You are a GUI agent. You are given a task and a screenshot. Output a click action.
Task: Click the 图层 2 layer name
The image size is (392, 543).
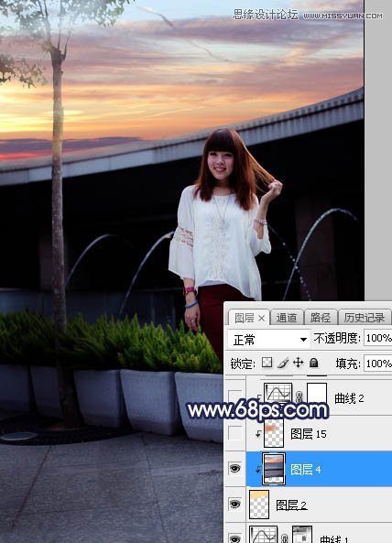(291, 505)
